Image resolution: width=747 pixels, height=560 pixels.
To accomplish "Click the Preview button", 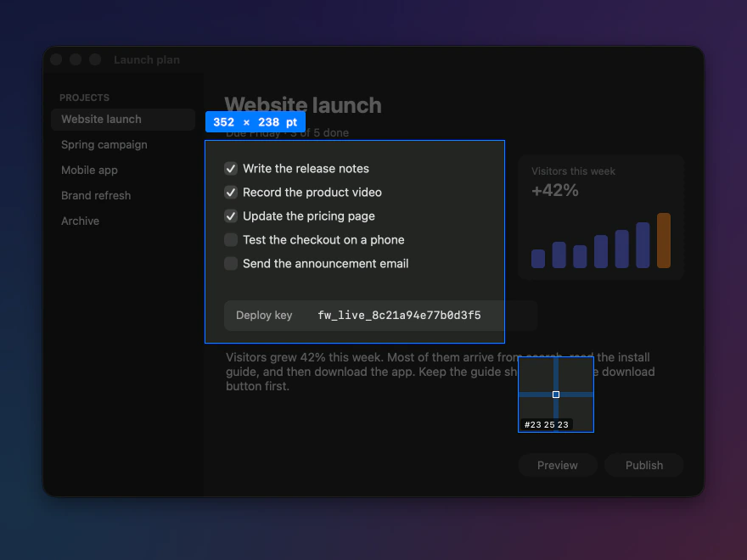I will coord(558,465).
